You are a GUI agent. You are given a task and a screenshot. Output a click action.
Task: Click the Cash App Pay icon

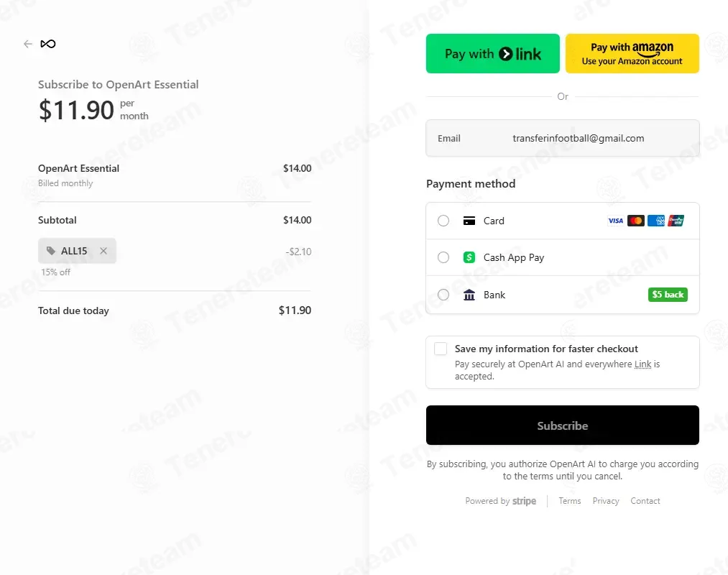[x=469, y=257]
